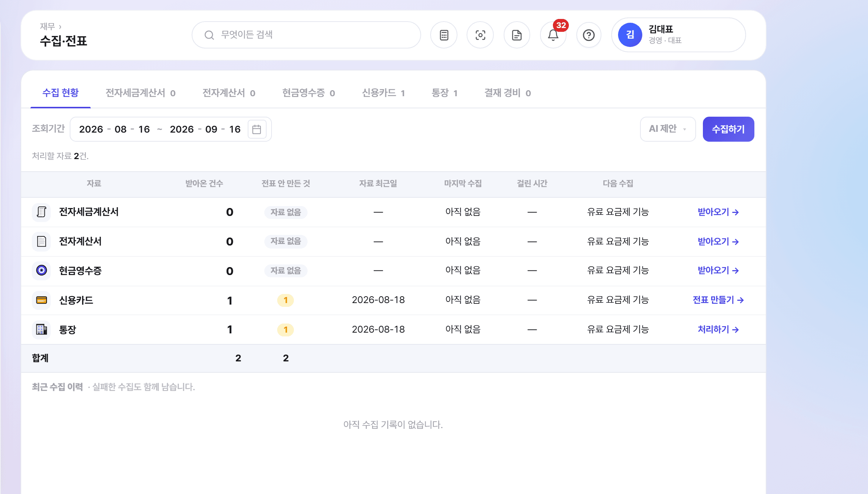This screenshot has width=868, height=494.
Task: Open the help question mark icon
Action: pos(589,35)
